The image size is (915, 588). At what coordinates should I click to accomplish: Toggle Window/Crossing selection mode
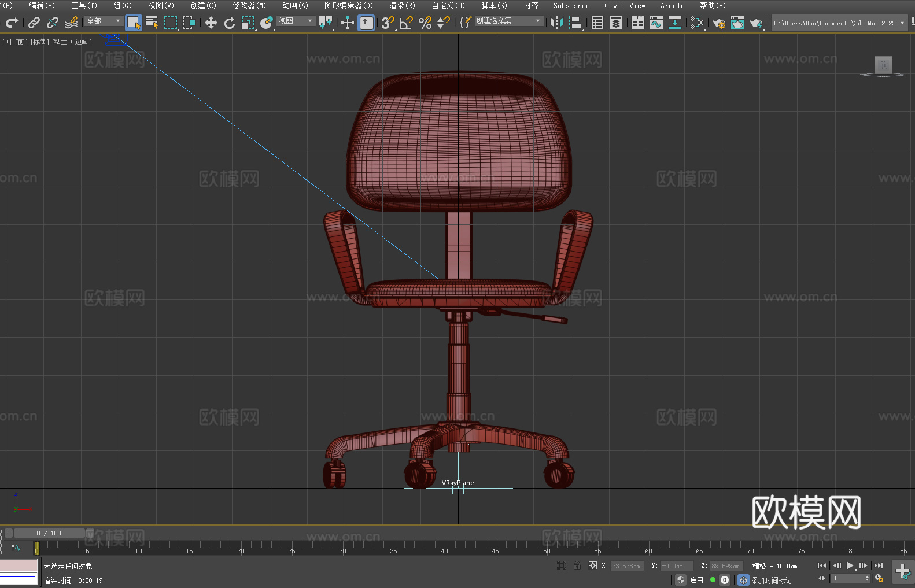tap(189, 23)
